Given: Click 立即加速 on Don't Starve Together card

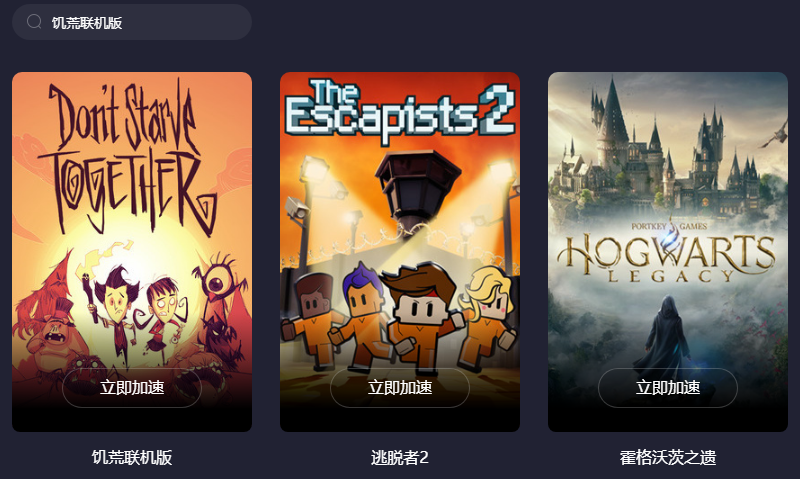Looking at the screenshot, I should click(132, 388).
